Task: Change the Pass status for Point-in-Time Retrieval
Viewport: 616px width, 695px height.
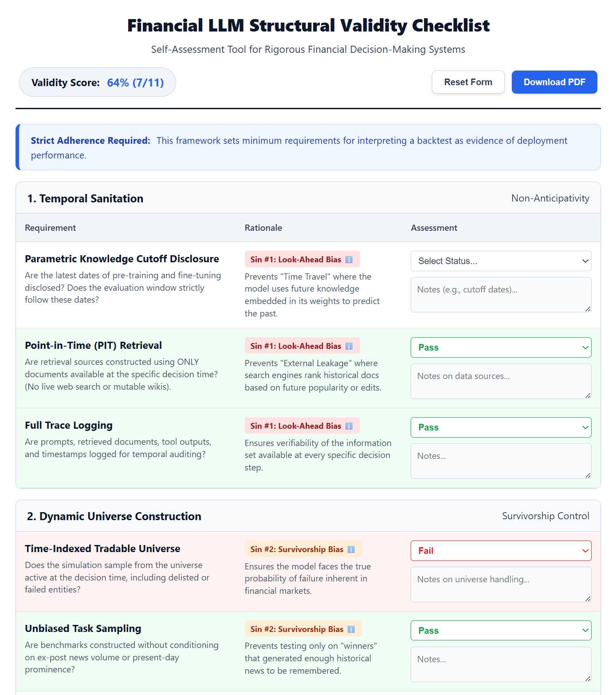Action: [501, 347]
